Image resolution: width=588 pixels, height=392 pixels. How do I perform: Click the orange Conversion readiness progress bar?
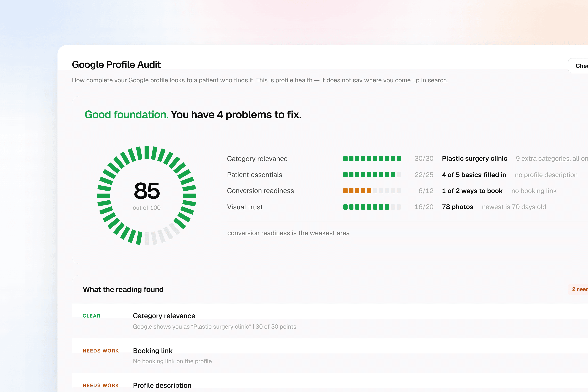(x=372, y=191)
